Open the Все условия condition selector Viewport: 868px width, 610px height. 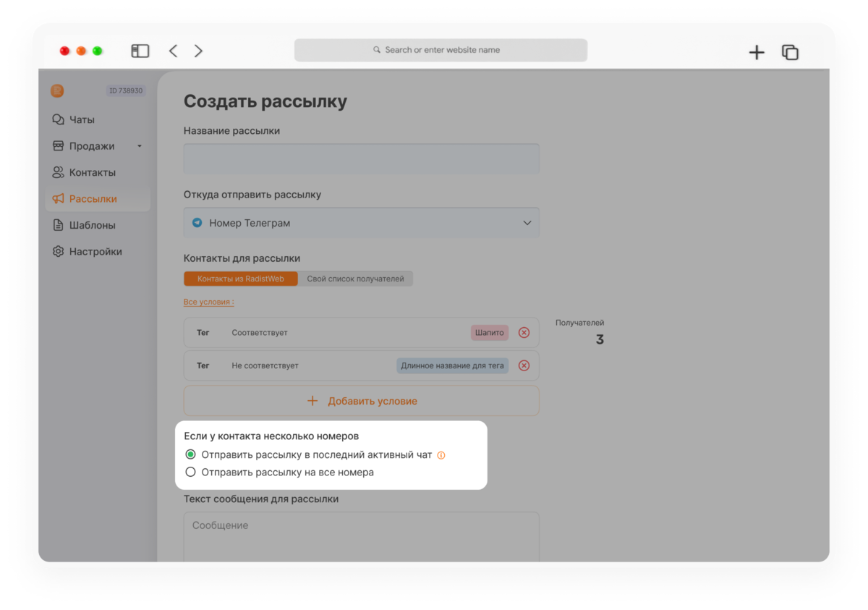point(208,302)
